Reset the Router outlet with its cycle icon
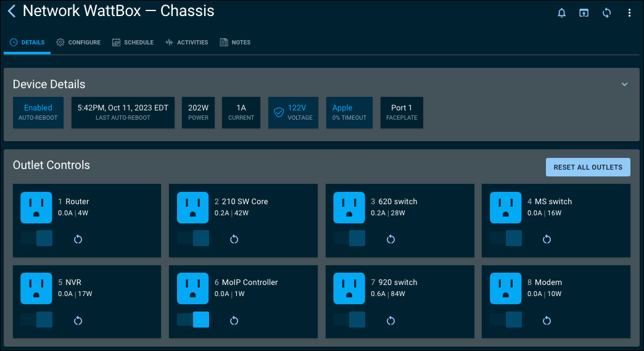Viewport: 644px width, 351px height. 78,239
